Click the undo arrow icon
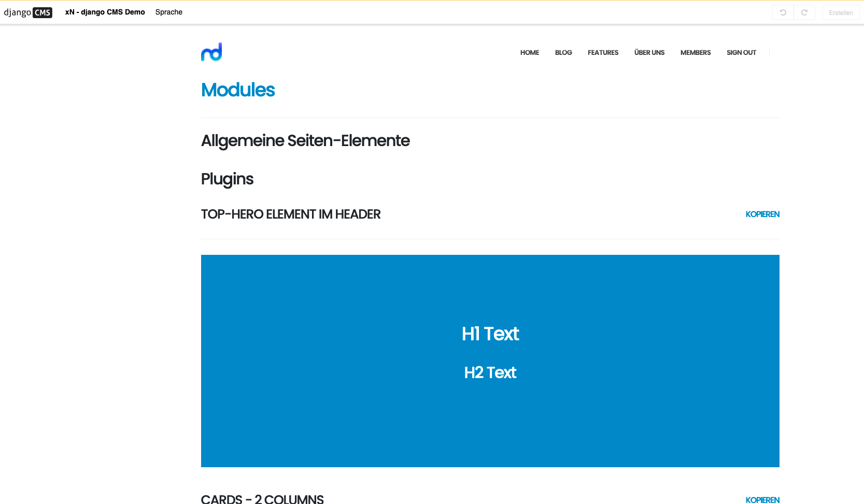 (783, 12)
